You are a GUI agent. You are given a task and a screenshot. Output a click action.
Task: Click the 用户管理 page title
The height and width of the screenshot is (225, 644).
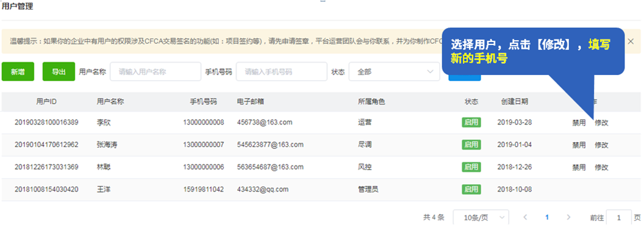click(x=18, y=6)
